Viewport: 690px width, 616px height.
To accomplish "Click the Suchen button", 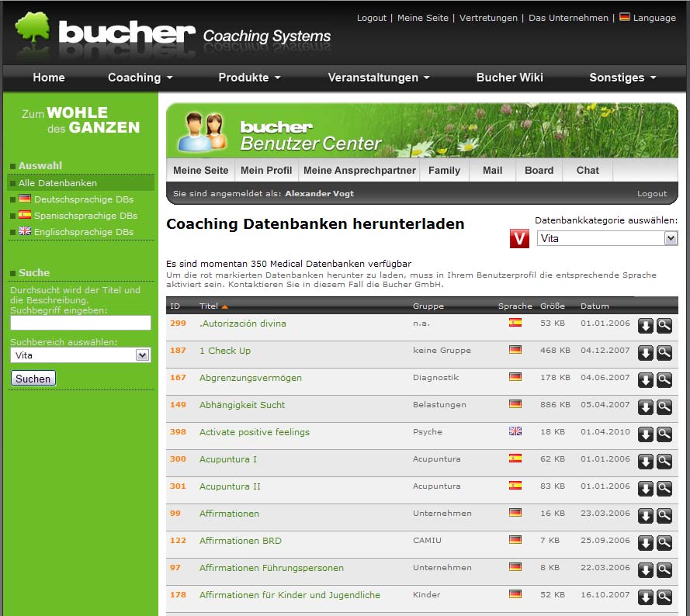I will [x=33, y=379].
